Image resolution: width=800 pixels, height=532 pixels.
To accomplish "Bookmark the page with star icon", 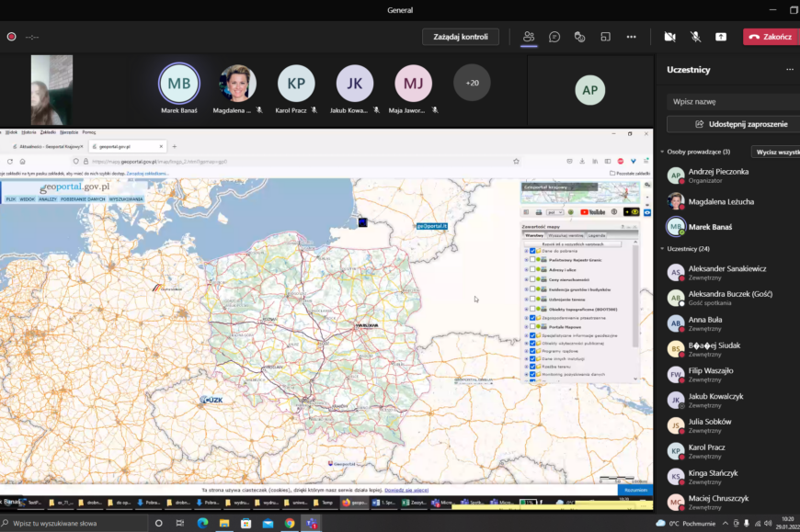I will click(x=517, y=162).
